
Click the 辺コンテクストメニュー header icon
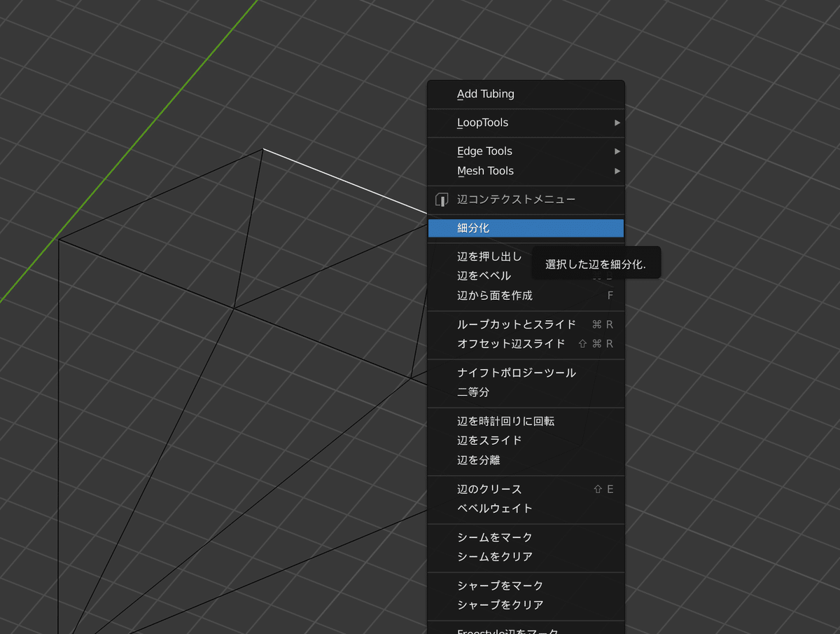tap(442, 200)
